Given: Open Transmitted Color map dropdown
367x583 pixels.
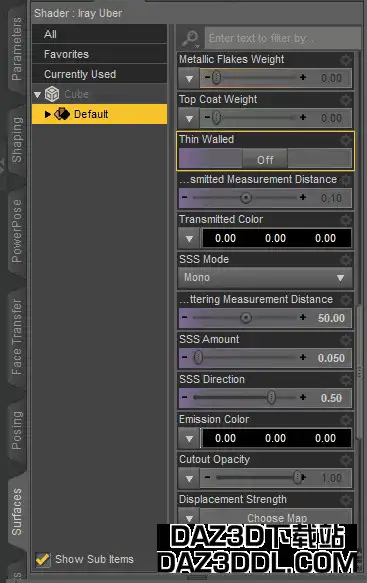Looking at the screenshot, I should point(189,238).
